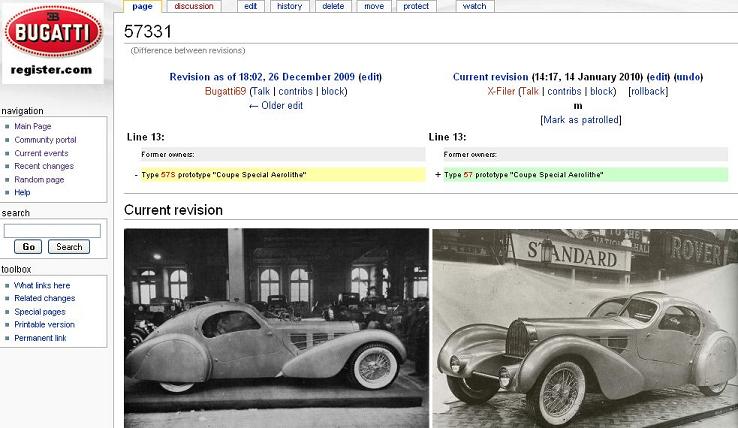Image resolution: width=738 pixels, height=428 pixels.
Task: Open the side-view Aerolithe car photo
Action: coord(276,328)
